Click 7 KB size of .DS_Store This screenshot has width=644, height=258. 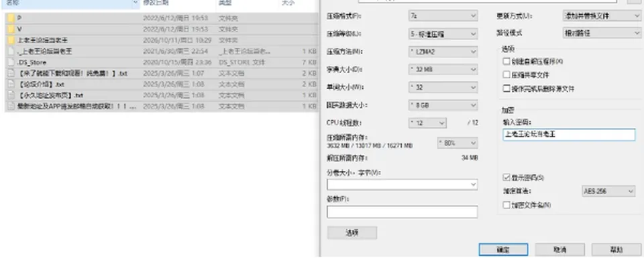point(309,62)
